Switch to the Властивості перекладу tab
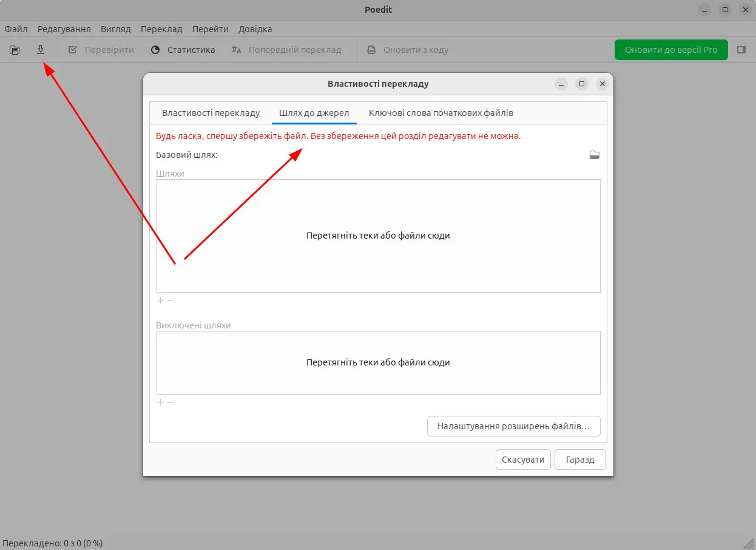Image resolution: width=756 pixels, height=550 pixels. coord(211,113)
